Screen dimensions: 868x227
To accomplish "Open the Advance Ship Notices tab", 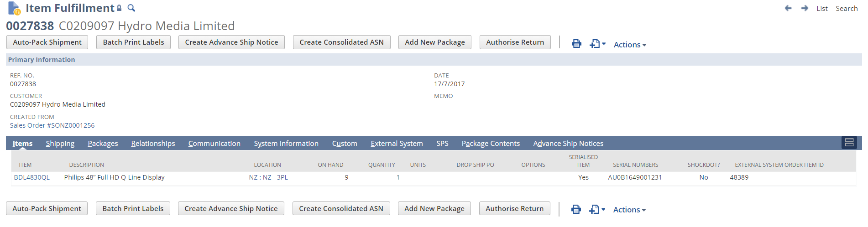I will point(568,144).
